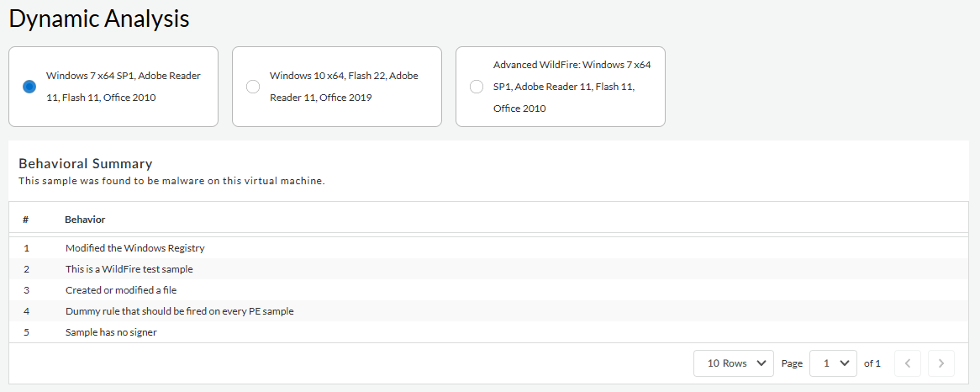980x392 pixels.
Task: Select the Advanced WildFire radio button
Action: pos(477,87)
